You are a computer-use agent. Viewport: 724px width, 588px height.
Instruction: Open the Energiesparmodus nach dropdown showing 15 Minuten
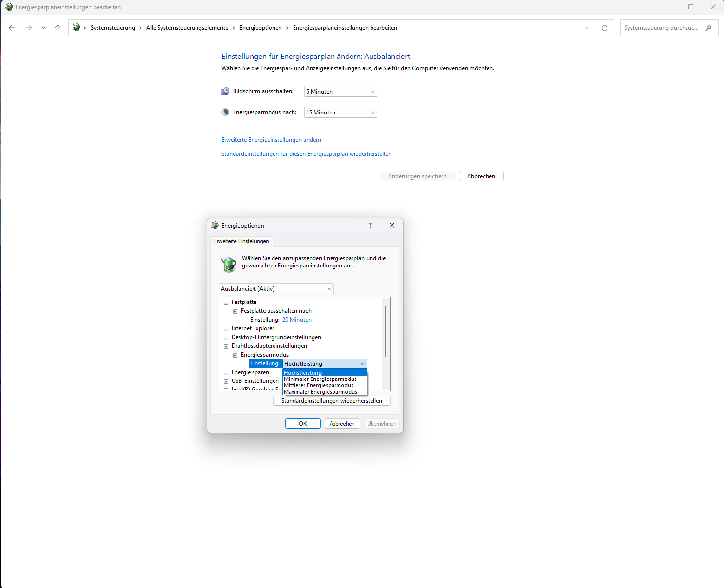pyautogui.click(x=341, y=113)
